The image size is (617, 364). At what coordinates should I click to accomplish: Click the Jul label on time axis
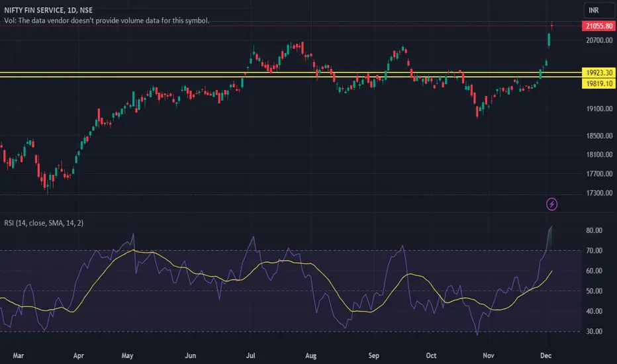tap(251, 356)
